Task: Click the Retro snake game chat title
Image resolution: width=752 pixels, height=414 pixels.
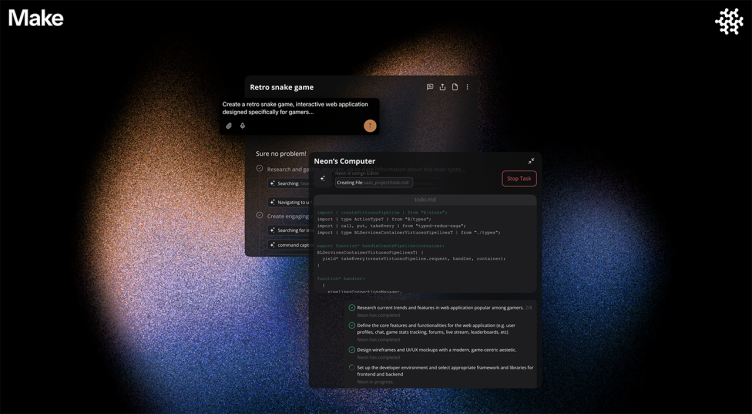Action: pyautogui.click(x=282, y=88)
